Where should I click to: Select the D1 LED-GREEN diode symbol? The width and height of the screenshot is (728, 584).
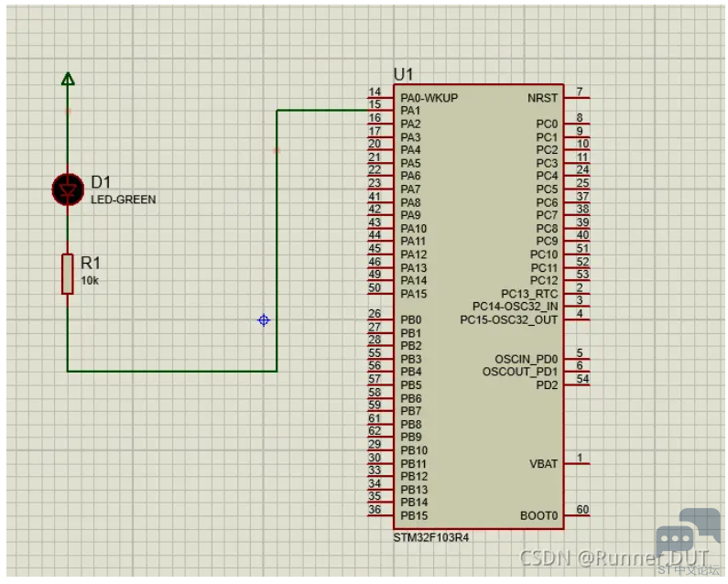(x=68, y=189)
